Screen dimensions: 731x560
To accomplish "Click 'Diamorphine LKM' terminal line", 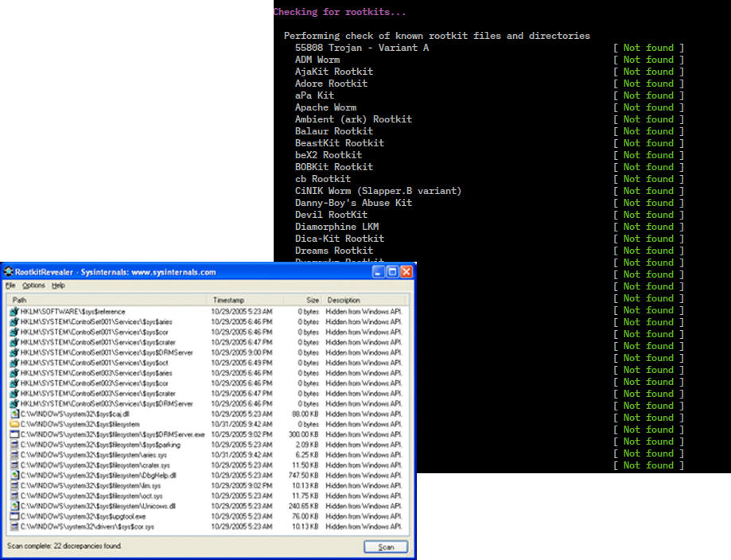I will [x=336, y=227].
